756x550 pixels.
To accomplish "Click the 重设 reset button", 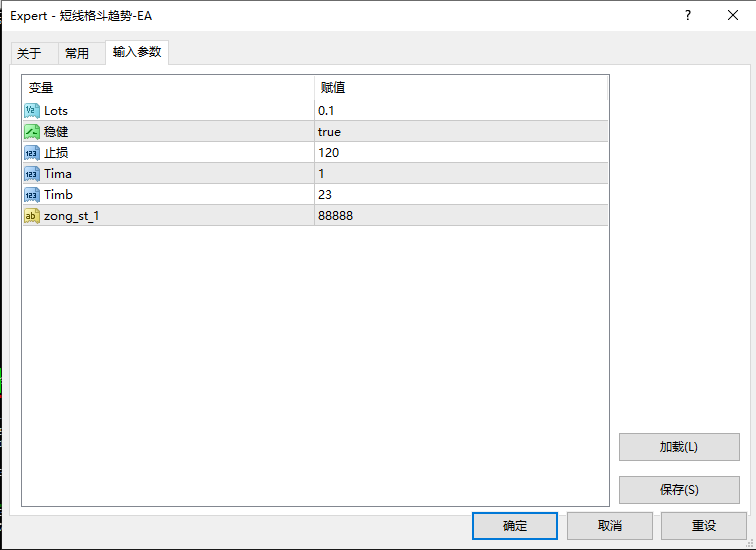I will 703,526.
